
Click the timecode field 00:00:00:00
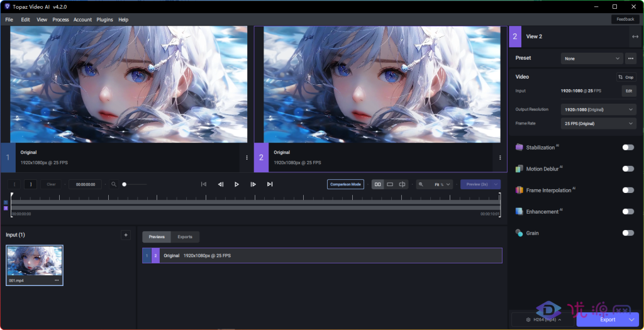85,184
